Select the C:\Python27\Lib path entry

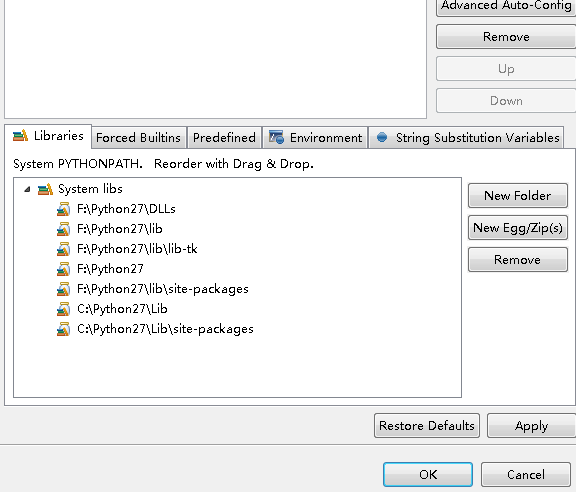tap(122, 309)
